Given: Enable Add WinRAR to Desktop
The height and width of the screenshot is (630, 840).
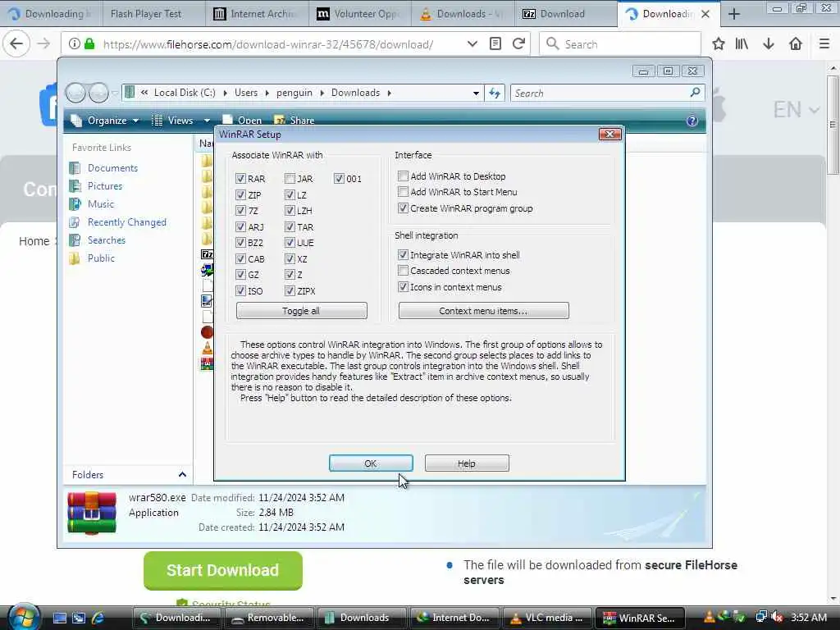Looking at the screenshot, I should click(403, 176).
